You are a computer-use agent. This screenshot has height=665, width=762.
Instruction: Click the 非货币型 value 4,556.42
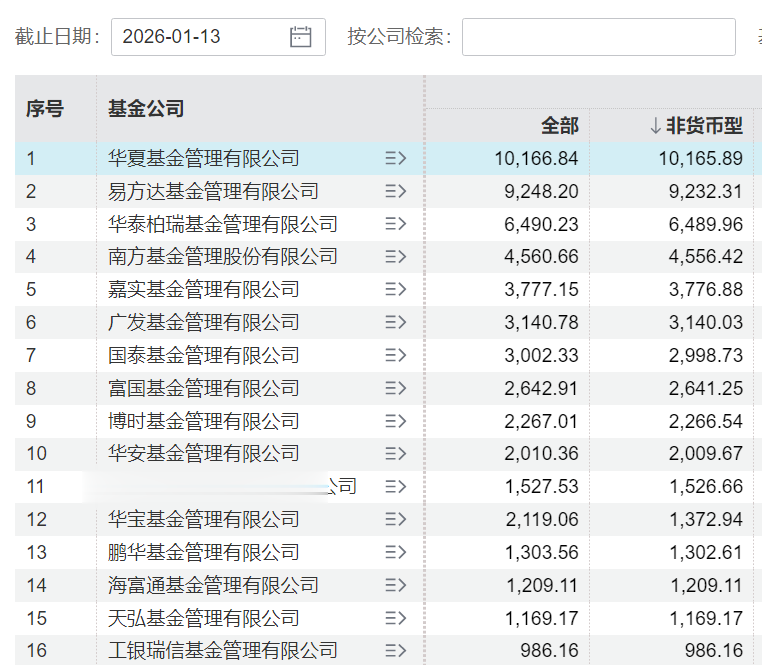(x=706, y=257)
